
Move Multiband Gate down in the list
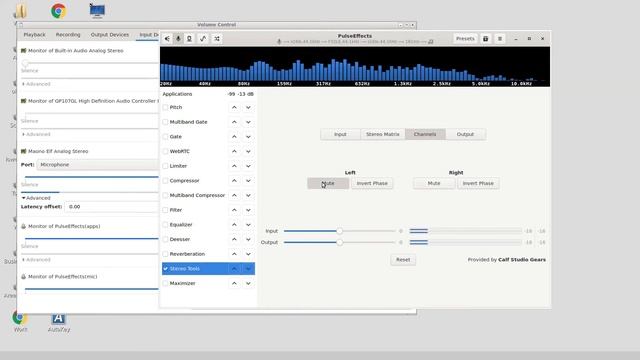tap(248, 122)
